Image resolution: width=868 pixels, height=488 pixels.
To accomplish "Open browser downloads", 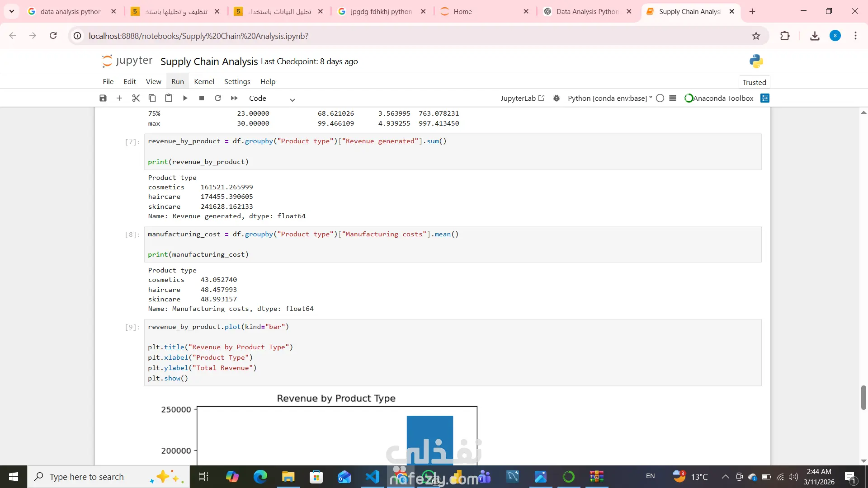I will 815,36.
